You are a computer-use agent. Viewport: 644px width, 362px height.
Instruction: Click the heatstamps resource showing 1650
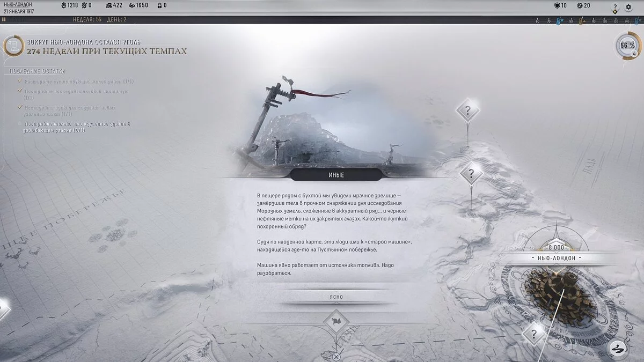click(138, 5)
